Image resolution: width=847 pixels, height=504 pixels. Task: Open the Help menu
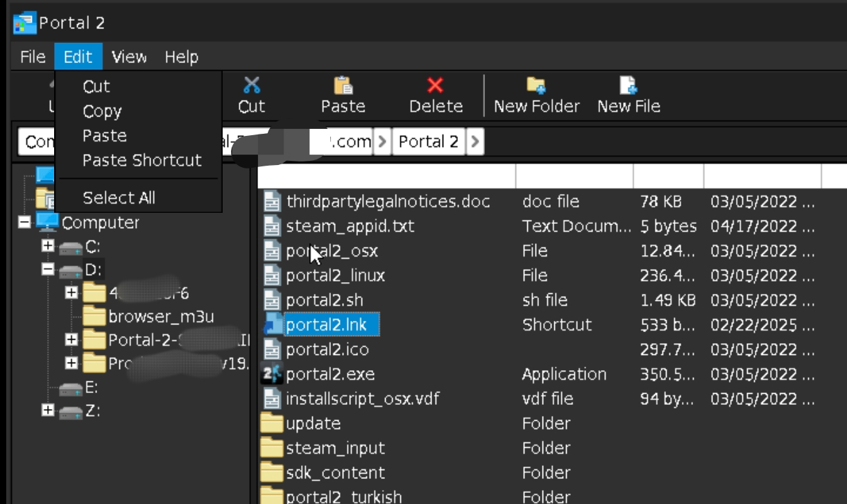pos(181,57)
